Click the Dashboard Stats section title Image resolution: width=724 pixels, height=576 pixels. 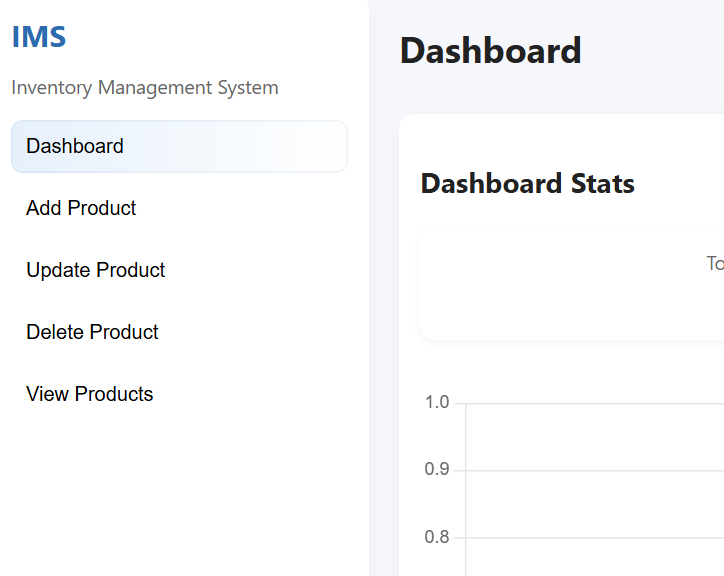[528, 183]
